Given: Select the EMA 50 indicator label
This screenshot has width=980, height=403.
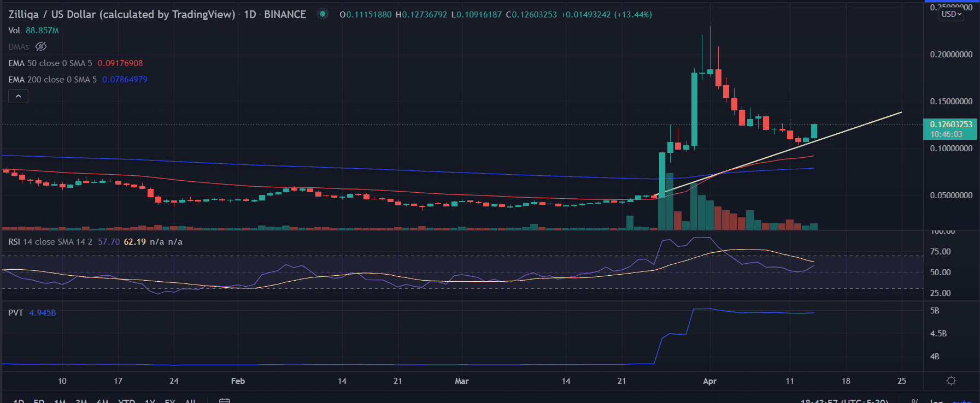Looking at the screenshot, I should (x=50, y=63).
